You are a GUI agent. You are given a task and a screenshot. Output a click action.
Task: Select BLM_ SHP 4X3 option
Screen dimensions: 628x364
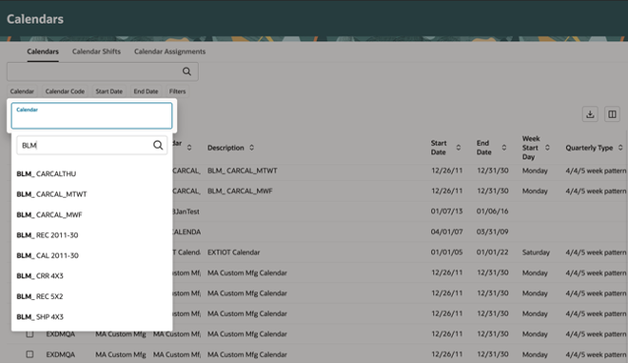point(92,317)
